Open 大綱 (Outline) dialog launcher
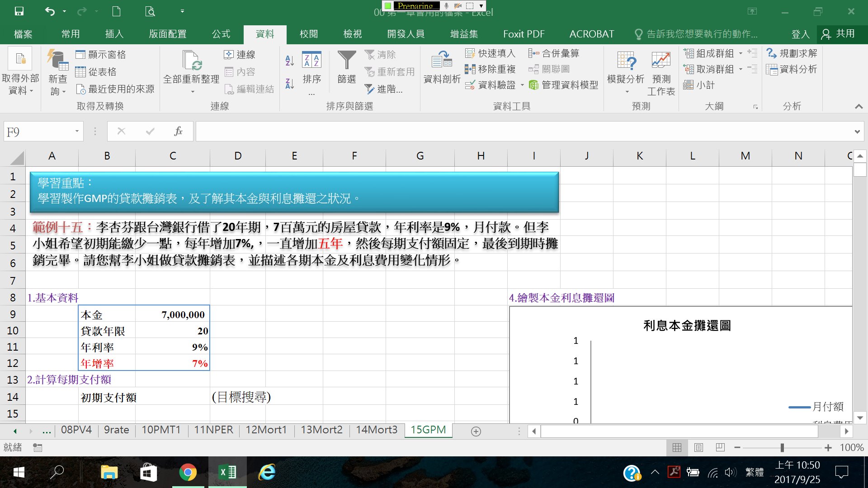Screen dimensions: 868x488 (x=755, y=107)
